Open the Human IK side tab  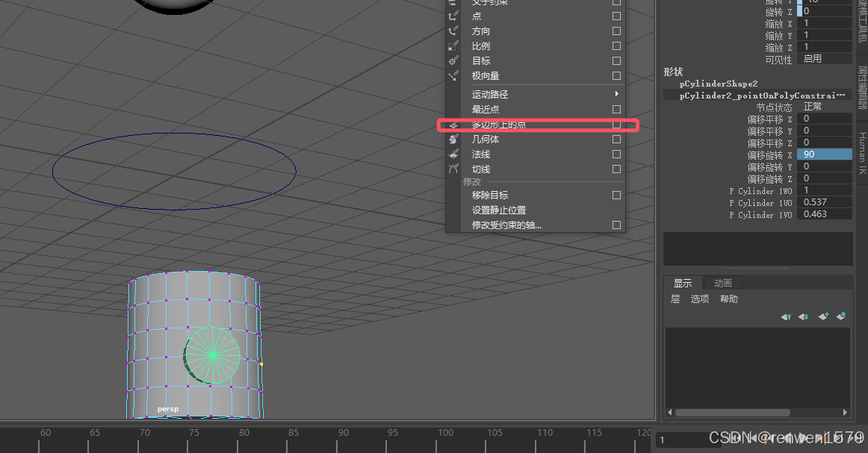pyautogui.click(x=863, y=153)
